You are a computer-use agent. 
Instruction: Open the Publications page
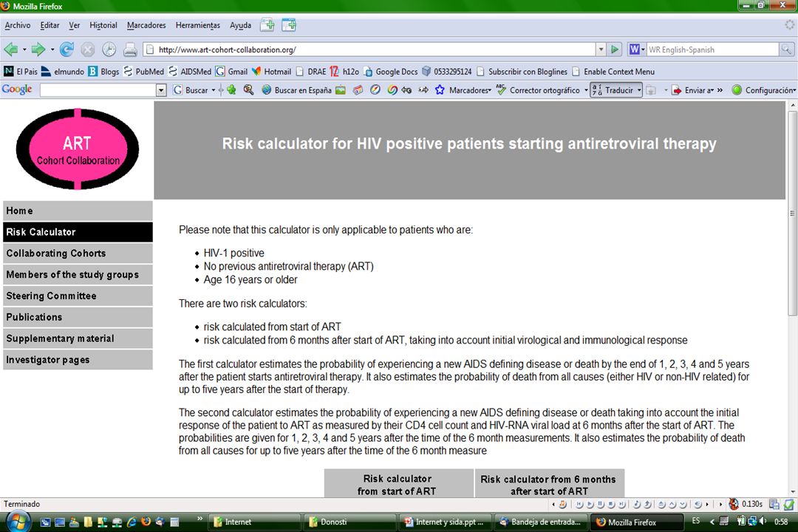(78, 317)
